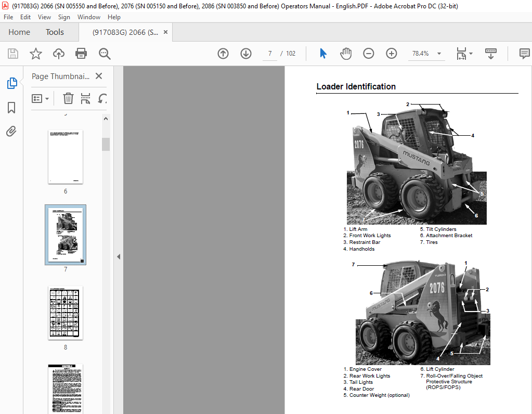
Task: Click '5. Tilt Cylinders' text
Action: click(x=438, y=229)
